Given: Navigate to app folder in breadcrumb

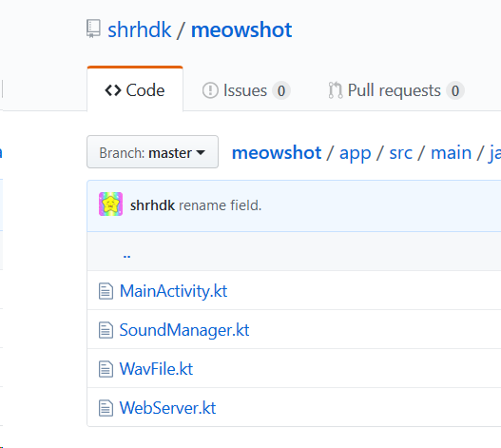Looking at the screenshot, I should (355, 153).
